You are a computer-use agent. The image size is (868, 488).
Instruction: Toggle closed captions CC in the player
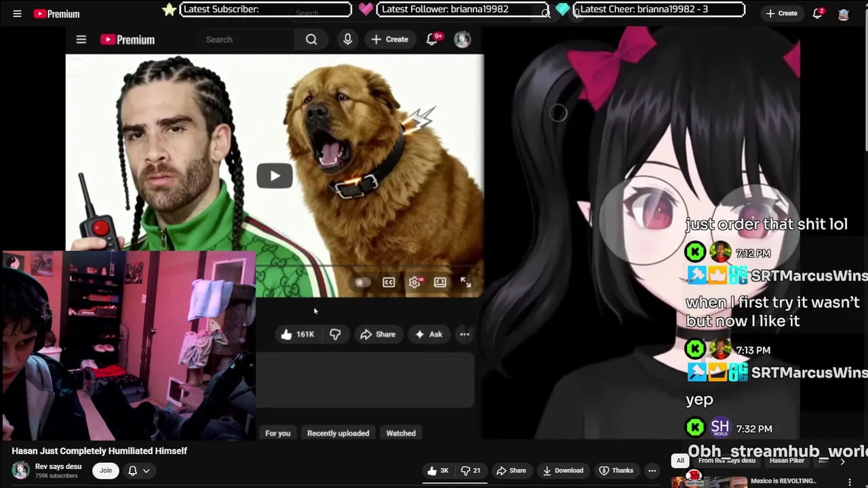[389, 282]
